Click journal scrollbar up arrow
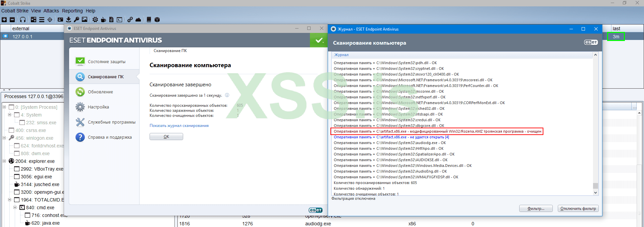The width and height of the screenshot is (644, 227). (595, 55)
